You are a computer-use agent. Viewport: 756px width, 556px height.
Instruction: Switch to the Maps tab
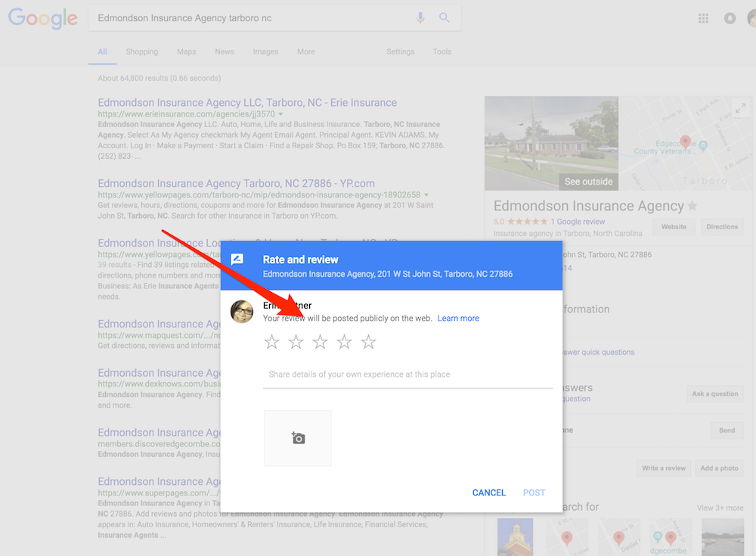(x=186, y=51)
